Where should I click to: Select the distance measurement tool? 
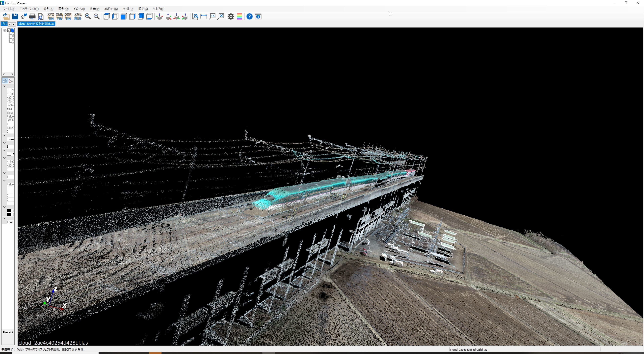[x=203, y=16]
